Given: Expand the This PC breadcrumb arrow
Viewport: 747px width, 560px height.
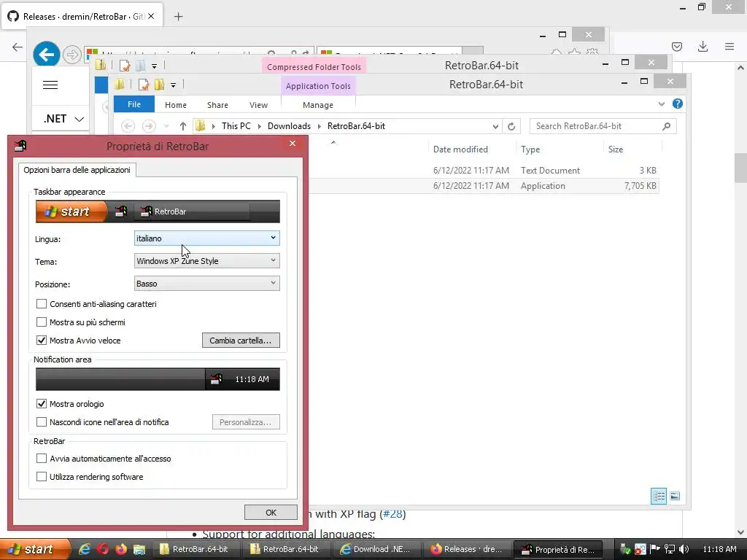Looking at the screenshot, I should pos(260,126).
